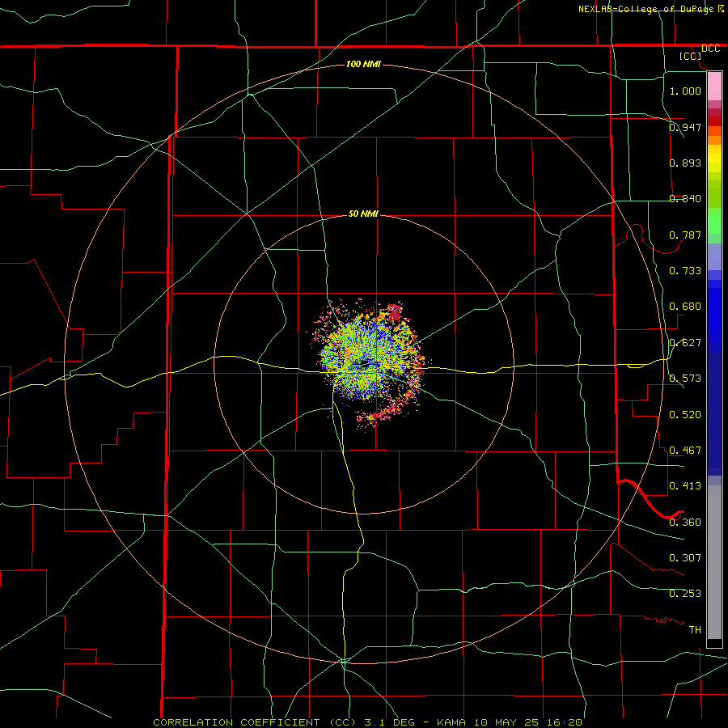Click the 0.413 color scale label
728x728 pixels.
point(685,486)
